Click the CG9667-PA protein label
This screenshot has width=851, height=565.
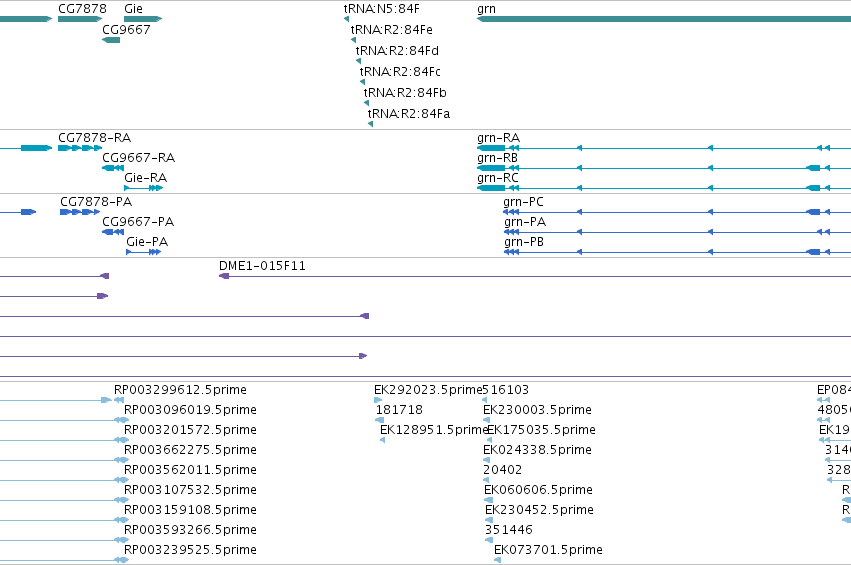[138, 221]
